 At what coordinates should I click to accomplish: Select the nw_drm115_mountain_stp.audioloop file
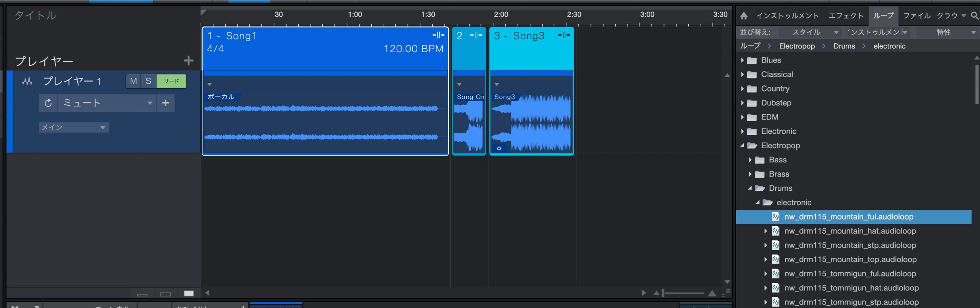[850, 245]
